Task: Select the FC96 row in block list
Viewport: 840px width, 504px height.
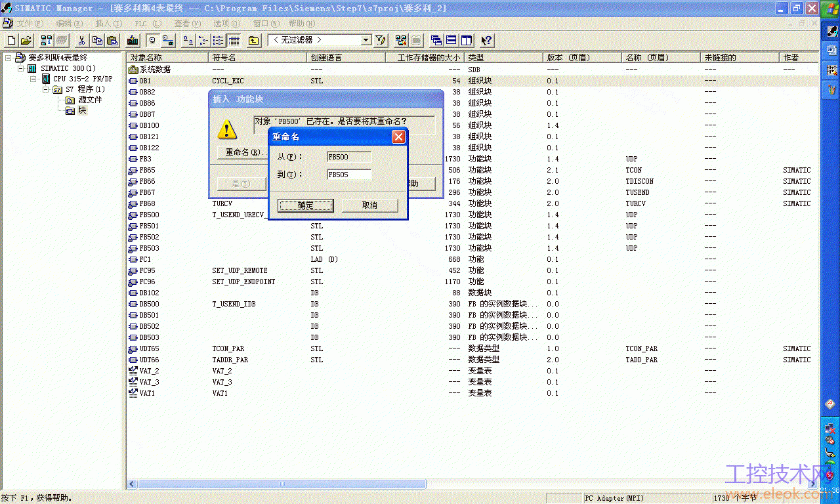Action: (x=472, y=282)
